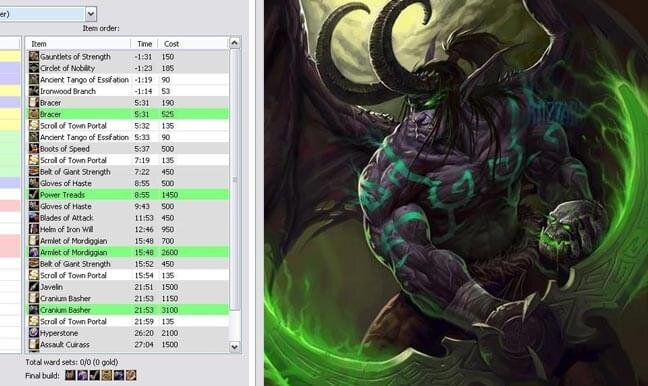Click the Circlet of Nobility item icon
This screenshot has width=648, height=386.
coord(34,68)
